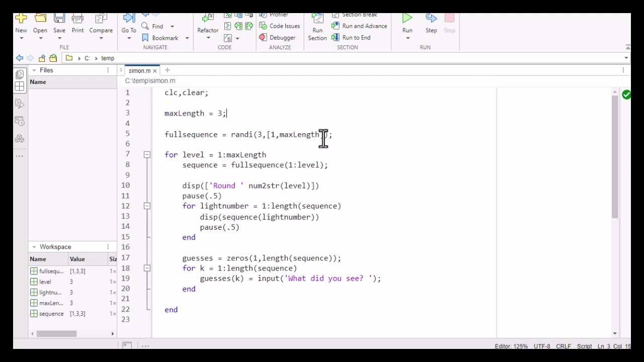Navigate back with left arrow
Image resolution: width=644 pixels, height=362 pixels.
pos(20,58)
